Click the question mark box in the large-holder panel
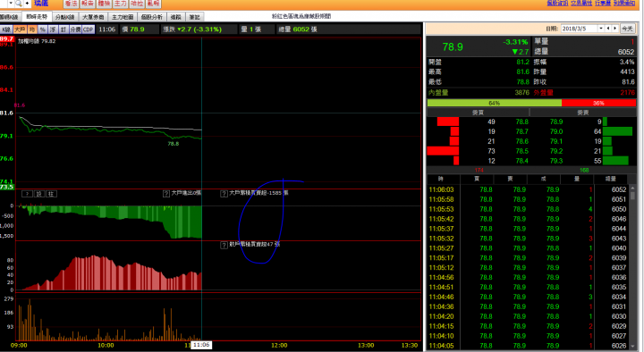The image size is (644, 352). [27, 194]
